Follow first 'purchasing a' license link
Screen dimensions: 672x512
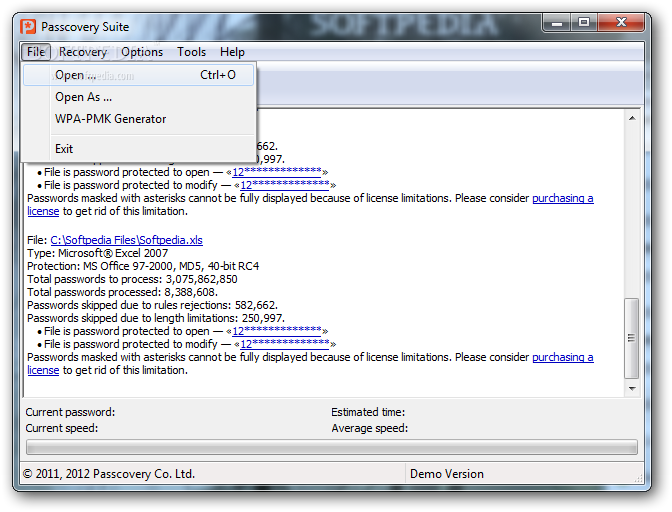[563, 198]
